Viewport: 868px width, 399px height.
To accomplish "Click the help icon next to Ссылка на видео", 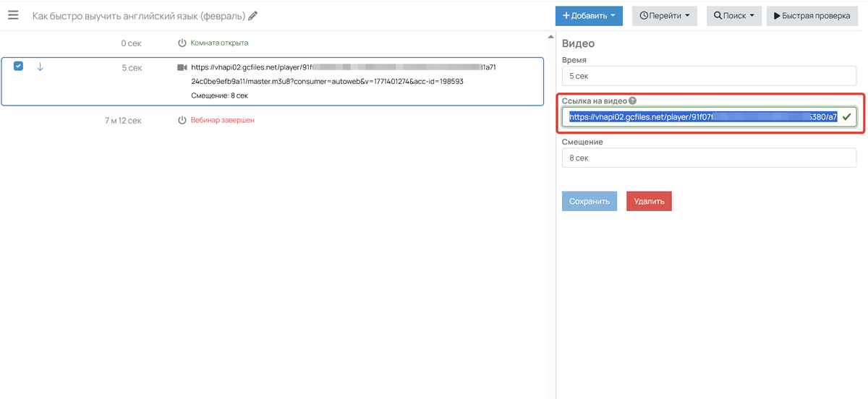I will pyautogui.click(x=632, y=101).
